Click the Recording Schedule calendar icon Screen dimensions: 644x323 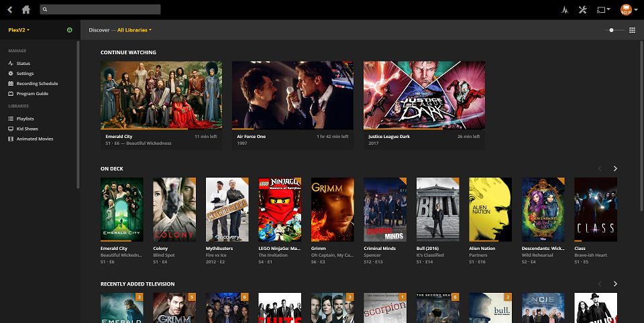click(x=11, y=83)
